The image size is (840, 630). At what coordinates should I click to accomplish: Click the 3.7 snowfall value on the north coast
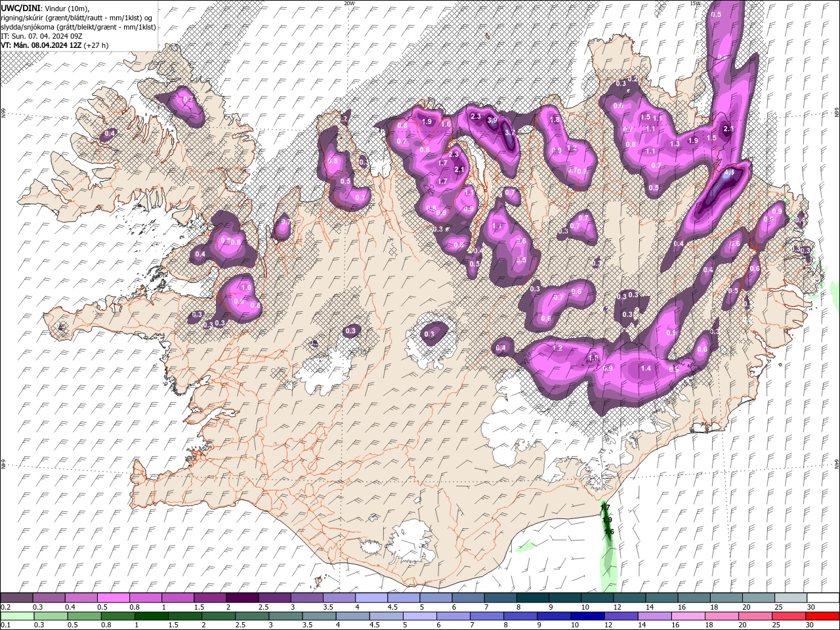point(510,132)
